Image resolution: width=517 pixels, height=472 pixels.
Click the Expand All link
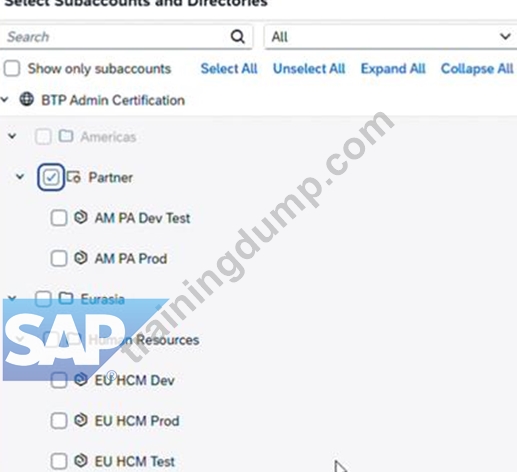point(393,69)
